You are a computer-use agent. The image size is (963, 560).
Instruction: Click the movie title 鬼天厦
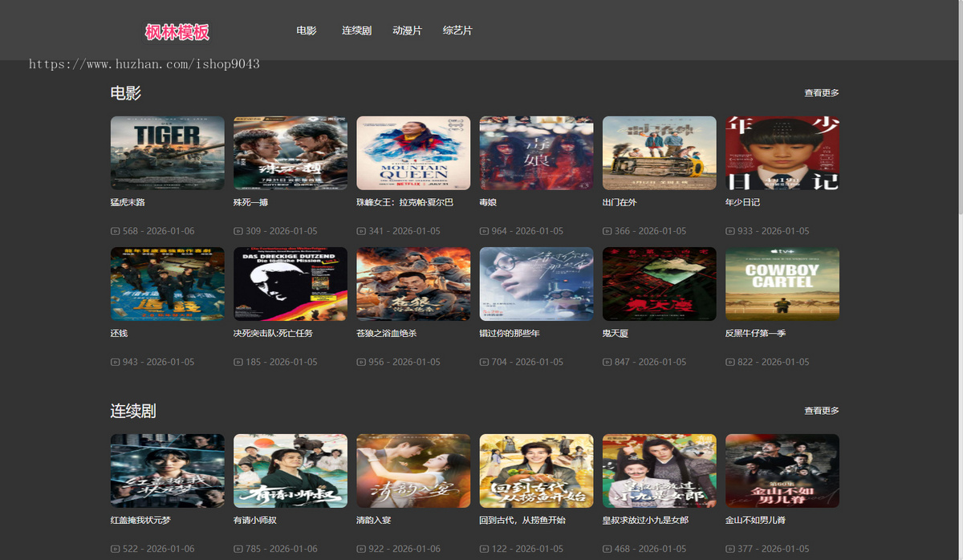tap(616, 333)
